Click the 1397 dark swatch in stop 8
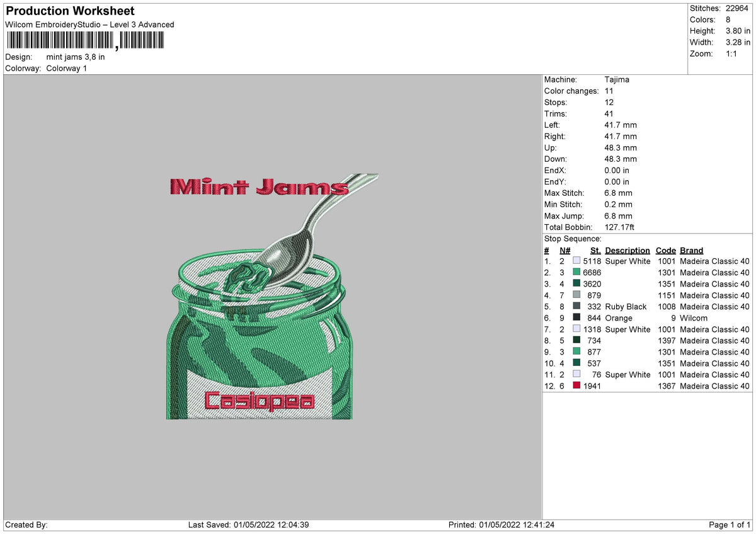Viewport: 756px width, 534px height. click(576, 341)
